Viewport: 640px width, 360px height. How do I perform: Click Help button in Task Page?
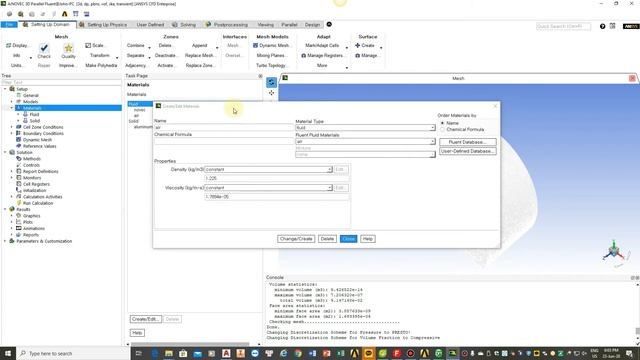[x=137, y=333]
